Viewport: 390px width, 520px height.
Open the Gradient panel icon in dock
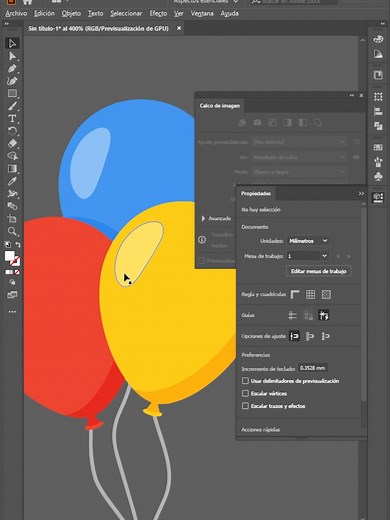pyautogui.click(x=378, y=54)
